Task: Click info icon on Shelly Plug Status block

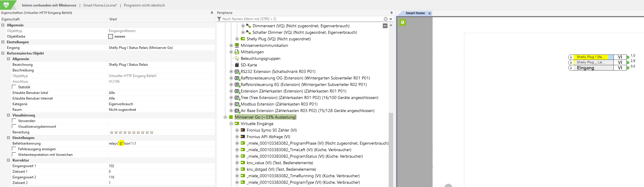Action: (571, 57)
